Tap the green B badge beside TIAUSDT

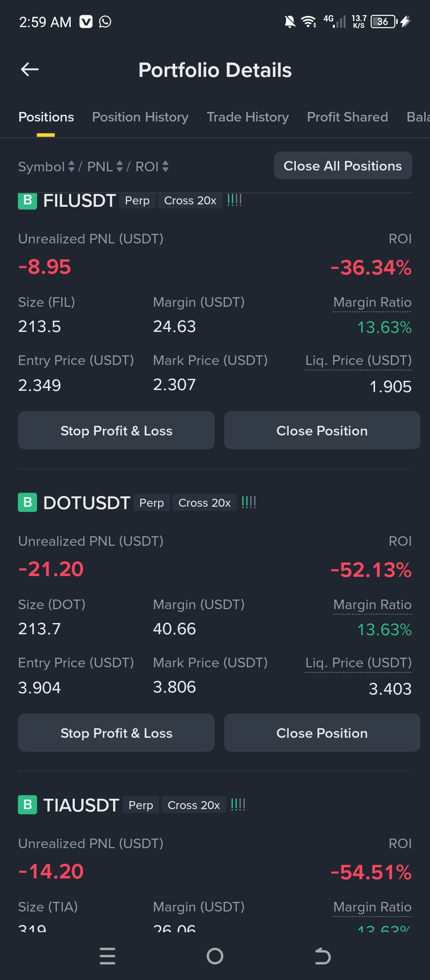click(27, 805)
